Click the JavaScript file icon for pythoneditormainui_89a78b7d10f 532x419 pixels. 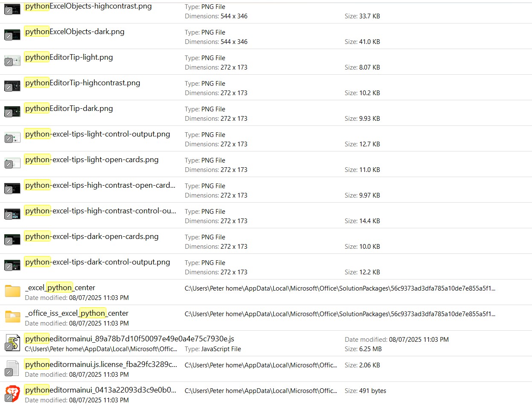[12, 342]
